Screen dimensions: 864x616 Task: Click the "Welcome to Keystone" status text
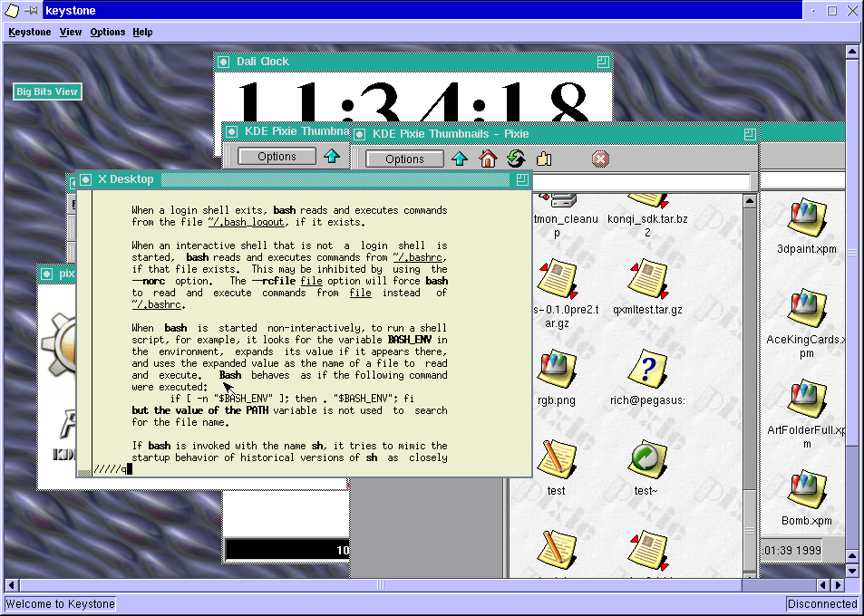pyautogui.click(x=61, y=604)
